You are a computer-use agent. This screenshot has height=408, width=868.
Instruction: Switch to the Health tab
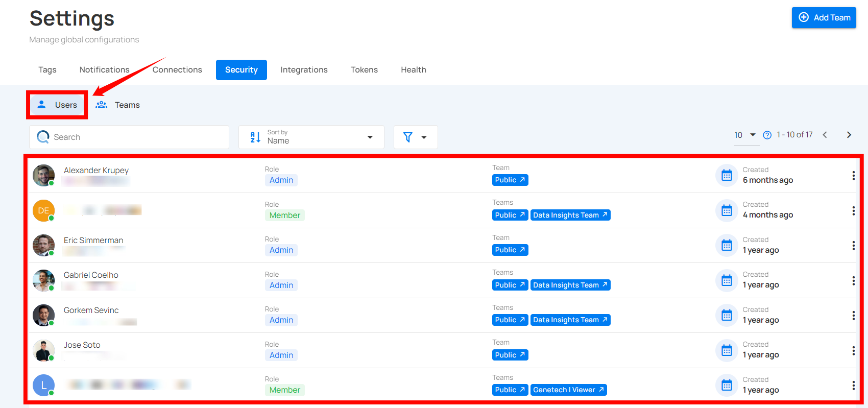click(x=414, y=69)
